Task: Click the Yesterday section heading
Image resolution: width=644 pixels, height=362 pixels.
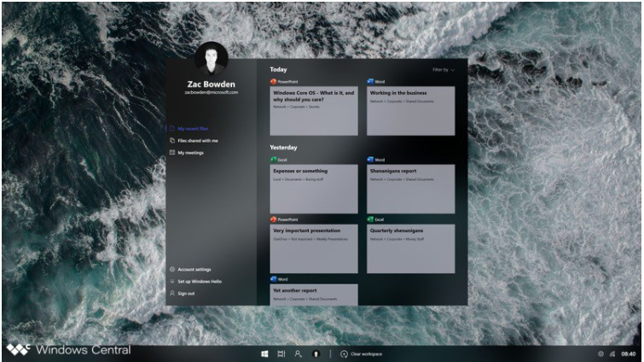Action: click(283, 147)
